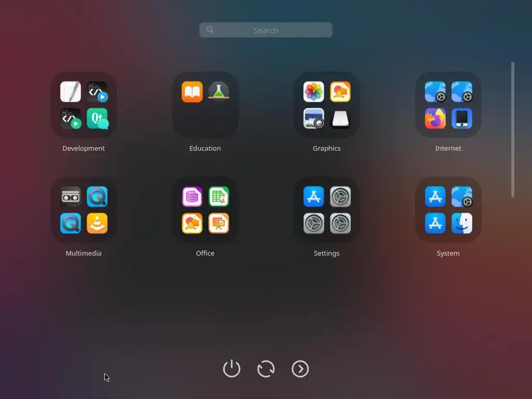
Task: Launch the cassette tape icon in Multimedia
Action: pos(71,196)
